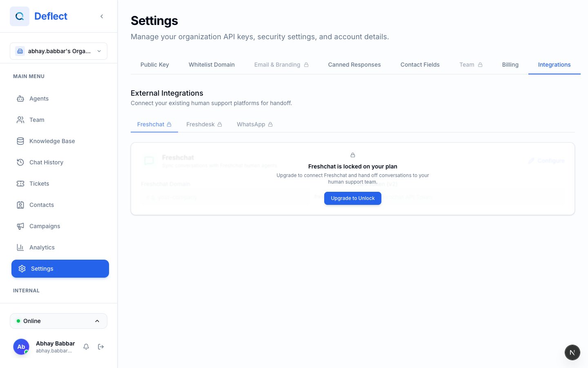Click the lock icon beside WhatsApp
Viewport: 588px width, 368px height.
click(x=270, y=124)
